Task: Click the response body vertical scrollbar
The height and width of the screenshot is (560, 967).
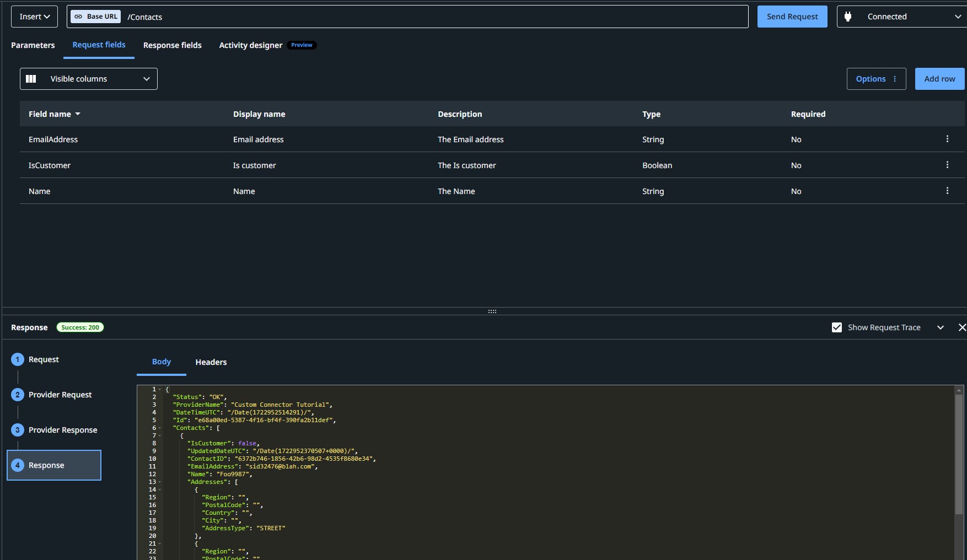Action: pos(959,455)
